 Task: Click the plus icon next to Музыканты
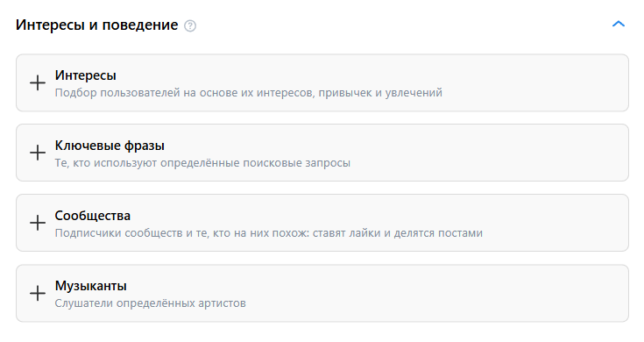click(38, 293)
